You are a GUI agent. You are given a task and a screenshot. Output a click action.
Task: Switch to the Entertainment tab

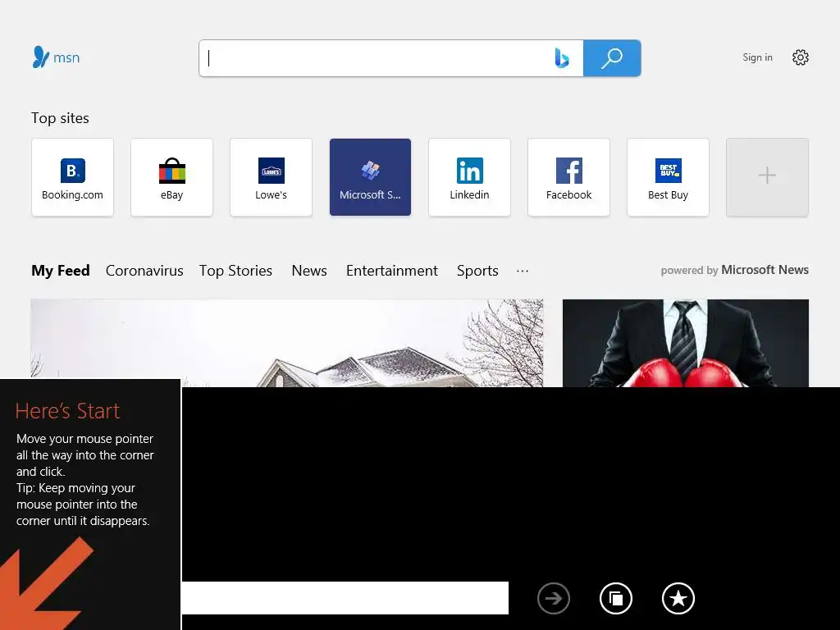[391, 271]
